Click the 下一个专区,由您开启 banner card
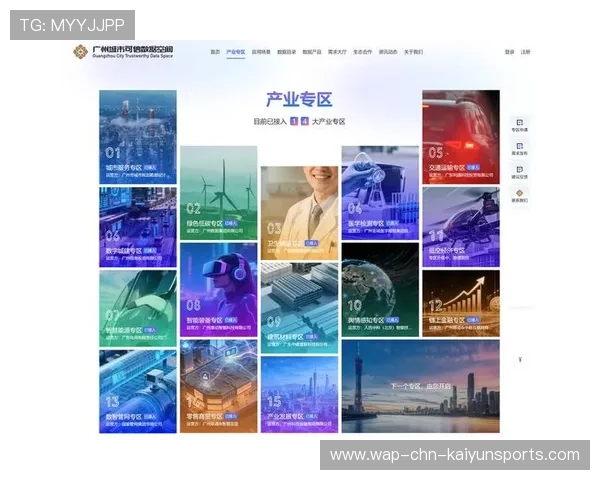This screenshot has height=480, width=600. tap(421, 386)
